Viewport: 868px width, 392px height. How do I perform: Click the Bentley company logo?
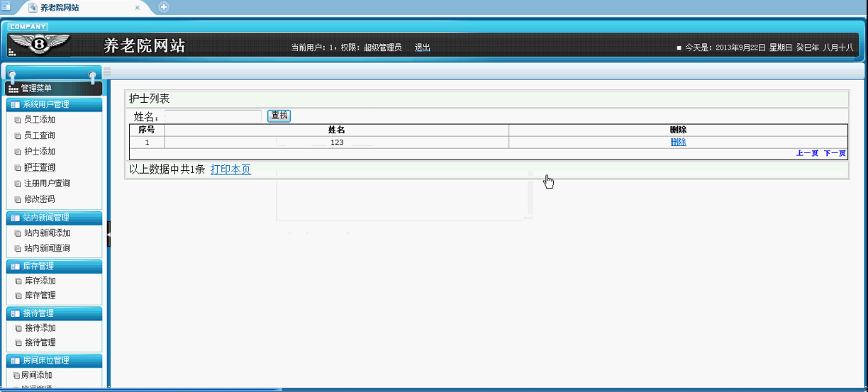click(38, 44)
